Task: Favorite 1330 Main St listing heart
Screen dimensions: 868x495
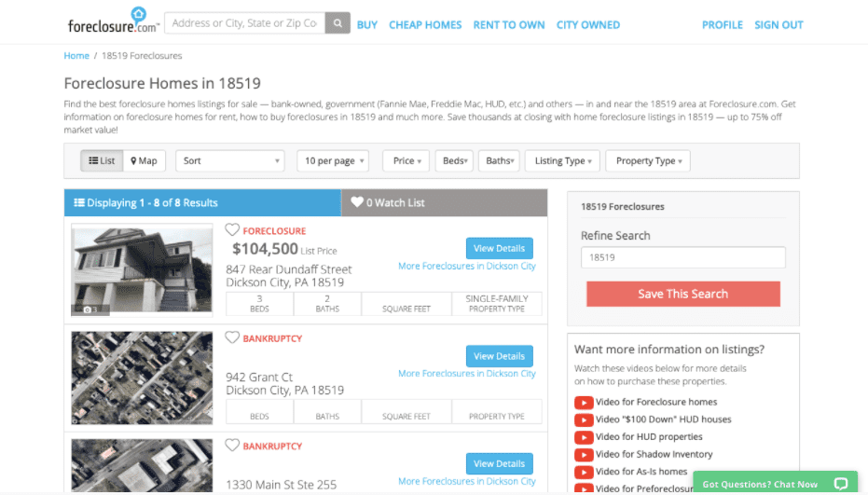Action: coord(232,446)
